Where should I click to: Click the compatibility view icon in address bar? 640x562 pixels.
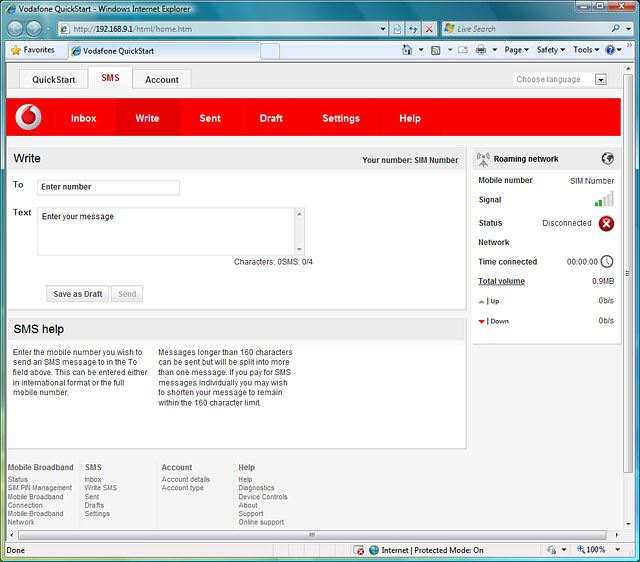[x=397, y=29]
